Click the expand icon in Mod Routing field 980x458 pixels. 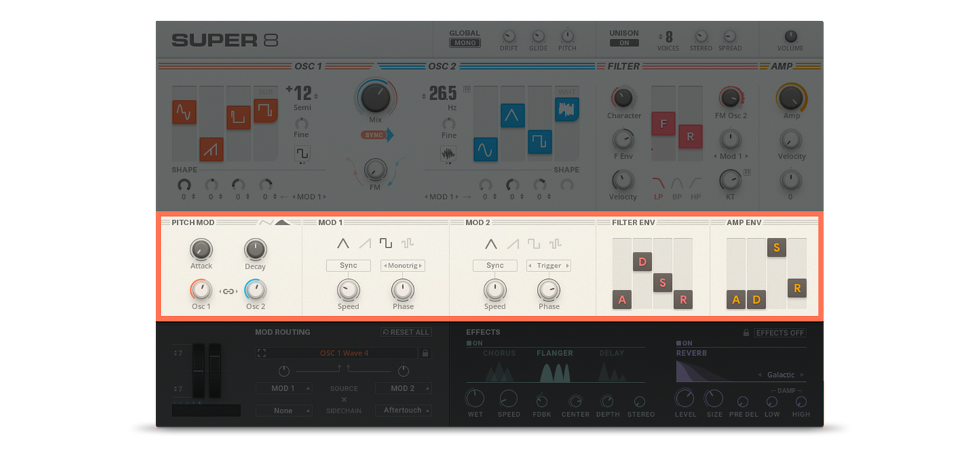click(262, 354)
